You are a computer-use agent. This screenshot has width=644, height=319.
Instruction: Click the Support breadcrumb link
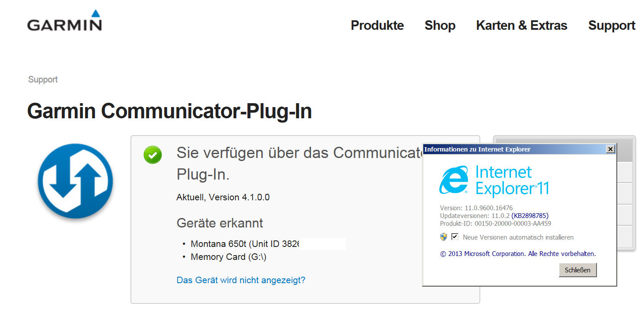pos(43,79)
